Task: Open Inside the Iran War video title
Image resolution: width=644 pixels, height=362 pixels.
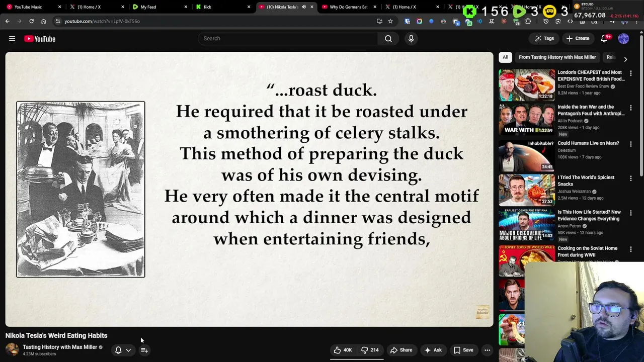Action: point(591,110)
